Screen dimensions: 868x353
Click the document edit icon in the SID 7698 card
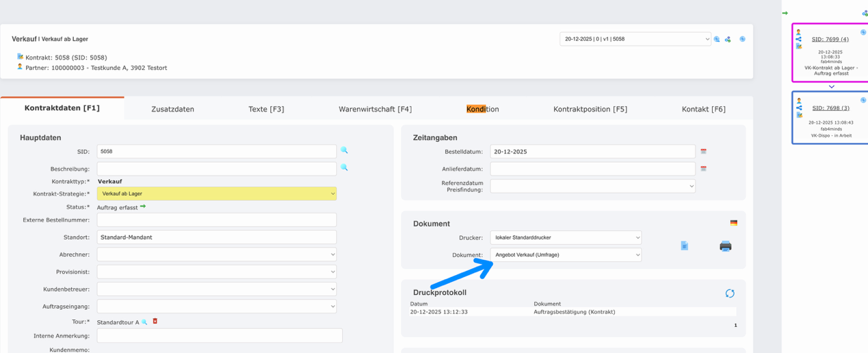pyautogui.click(x=798, y=115)
